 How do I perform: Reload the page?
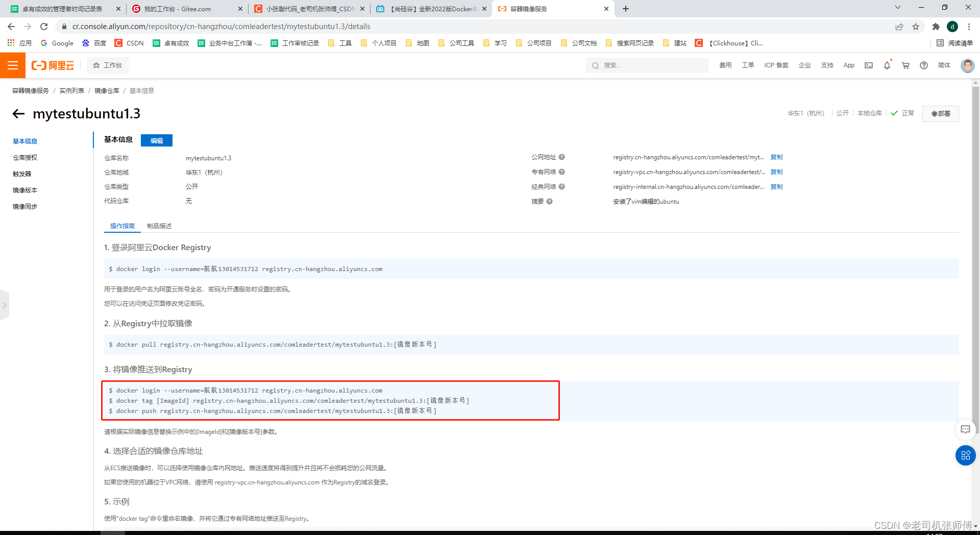[x=44, y=27]
